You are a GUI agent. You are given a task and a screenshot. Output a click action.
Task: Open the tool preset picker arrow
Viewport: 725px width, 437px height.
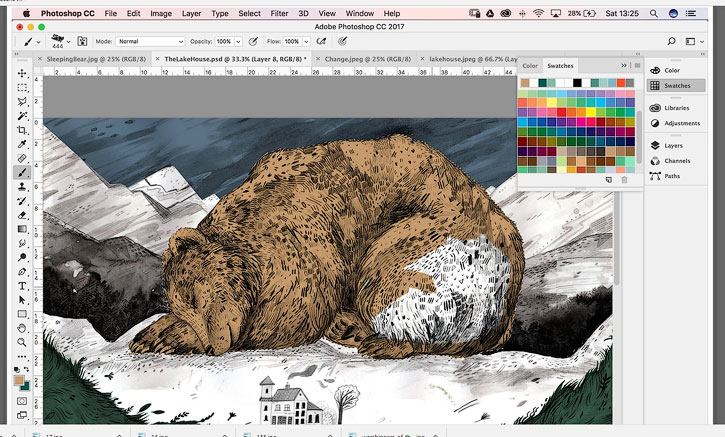[38, 42]
